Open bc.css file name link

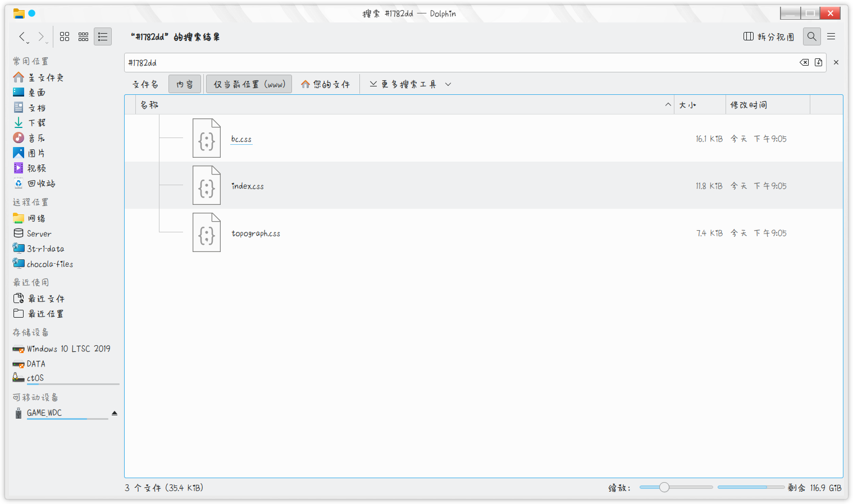coord(241,139)
